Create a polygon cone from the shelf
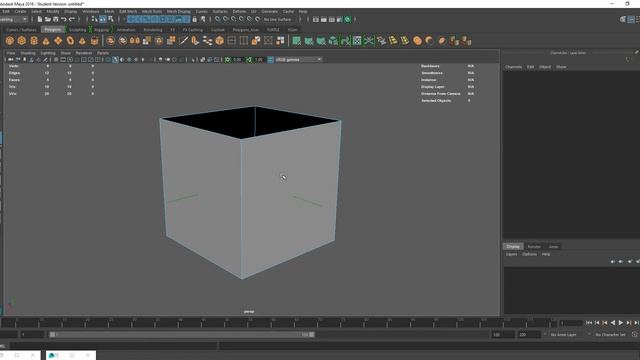640x360 pixels. pyautogui.click(x=46, y=41)
